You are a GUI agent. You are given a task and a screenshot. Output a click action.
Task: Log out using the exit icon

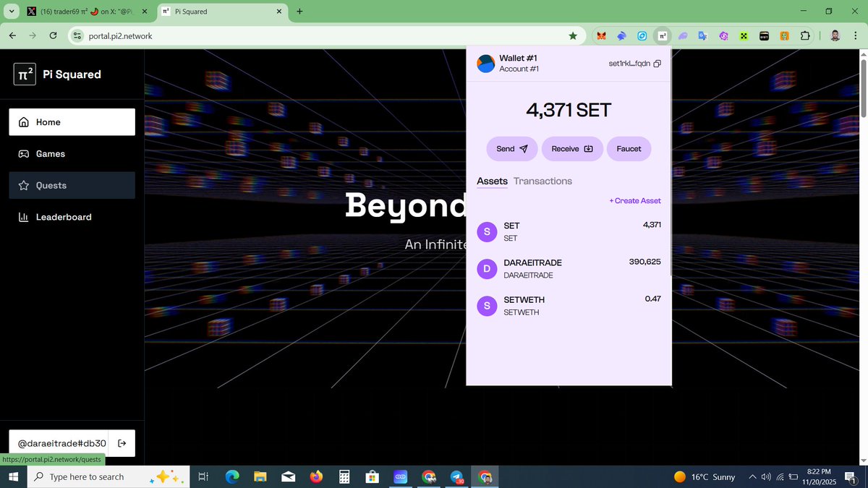point(122,443)
